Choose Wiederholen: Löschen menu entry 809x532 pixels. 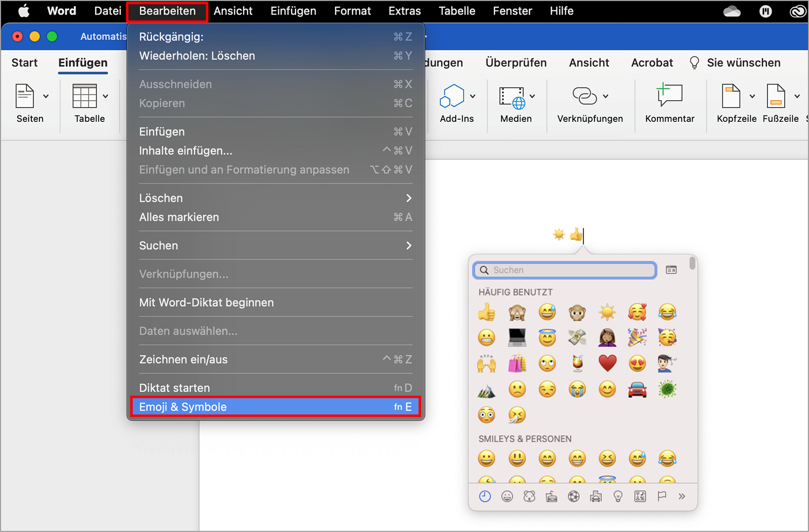[276, 56]
